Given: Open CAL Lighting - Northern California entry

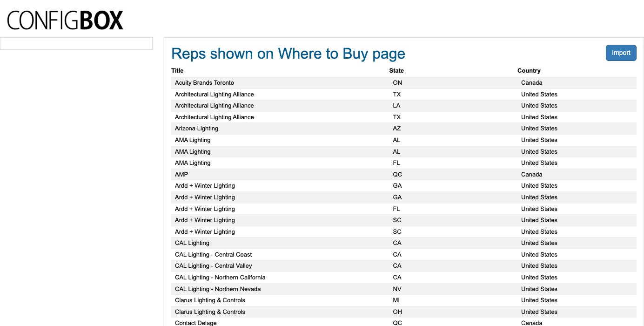Looking at the screenshot, I should click(220, 278).
